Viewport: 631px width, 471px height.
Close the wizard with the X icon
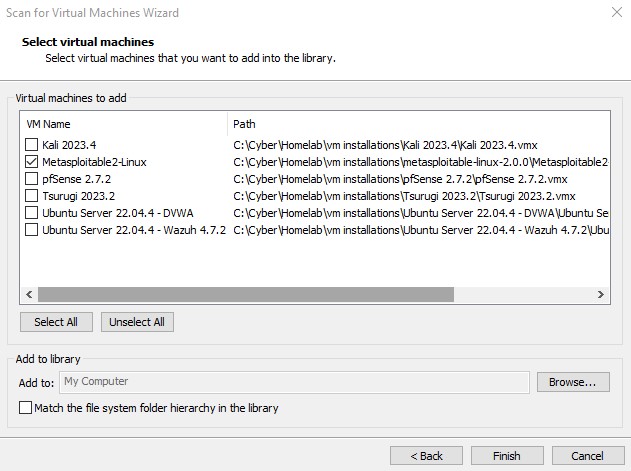coord(612,13)
